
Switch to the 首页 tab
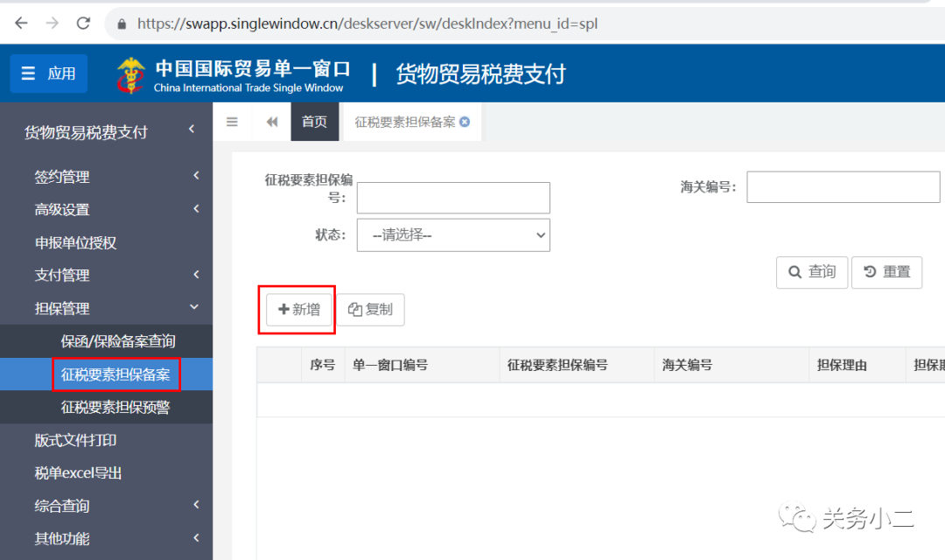(314, 122)
